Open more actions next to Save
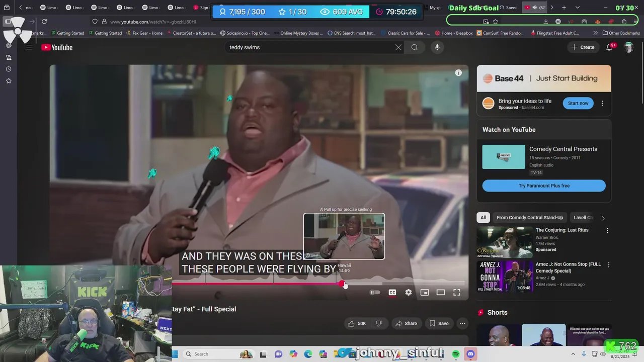This screenshot has height=362, width=644. tap(462, 323)
